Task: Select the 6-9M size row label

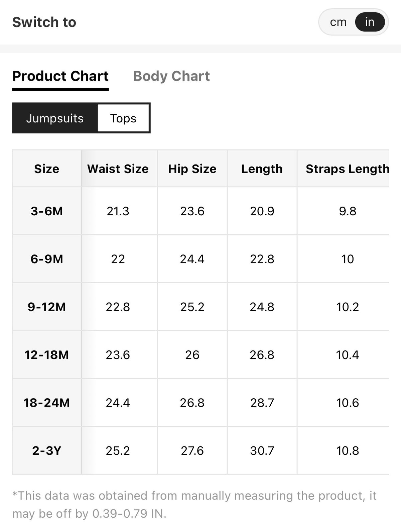Action: [x=47, y=259]
